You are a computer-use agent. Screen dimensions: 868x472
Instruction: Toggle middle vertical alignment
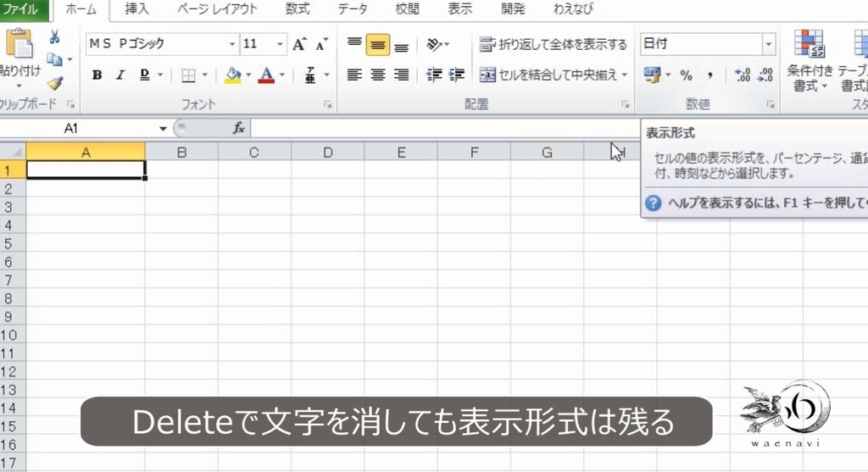[x=377, y=45]
